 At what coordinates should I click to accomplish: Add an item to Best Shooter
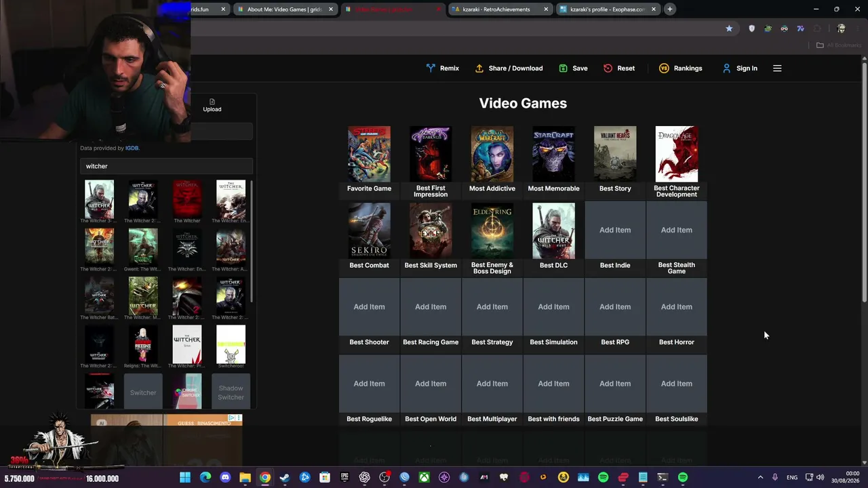[x=369, y=307]
